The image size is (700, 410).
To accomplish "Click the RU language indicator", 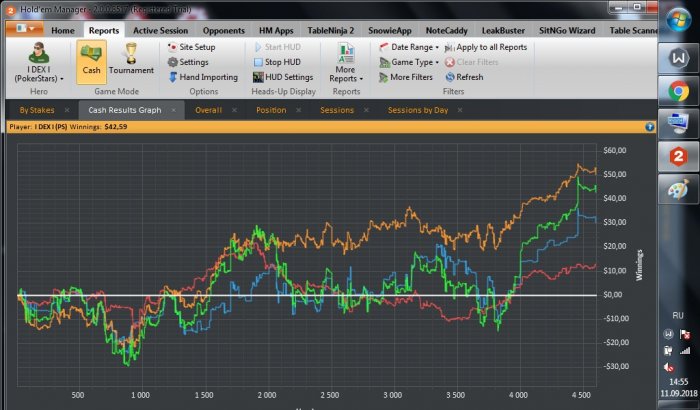I will (678, 316).
